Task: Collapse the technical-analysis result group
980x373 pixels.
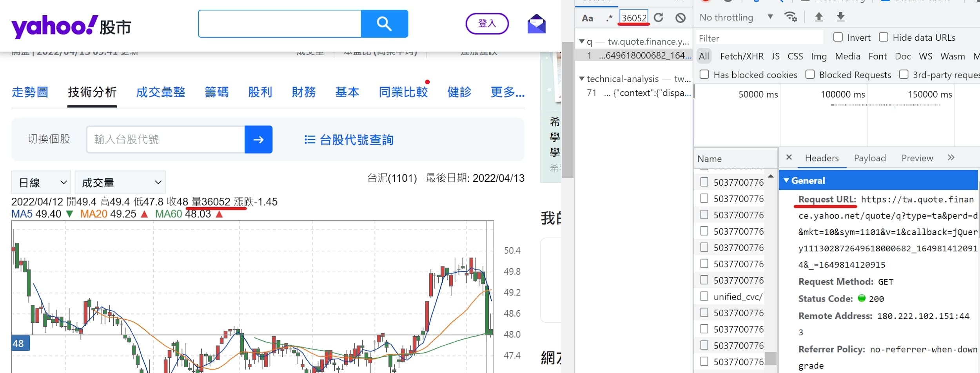Action: (582, 79)
